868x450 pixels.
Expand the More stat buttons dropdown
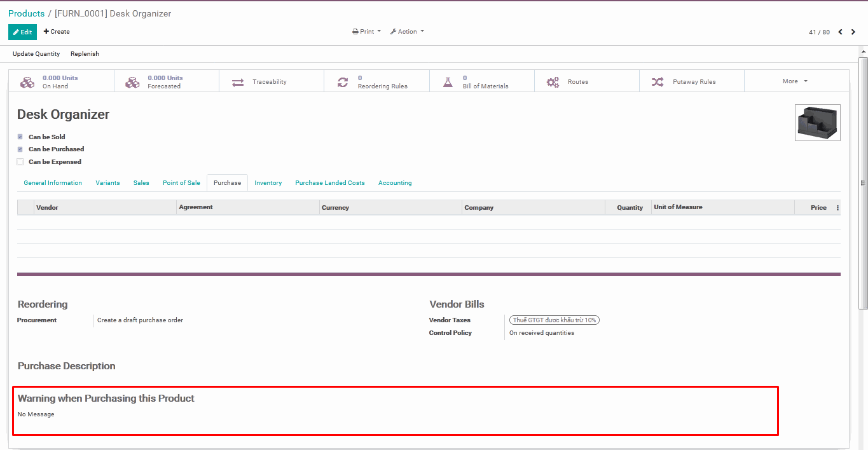pyautogui.click(x=795, y=81)
